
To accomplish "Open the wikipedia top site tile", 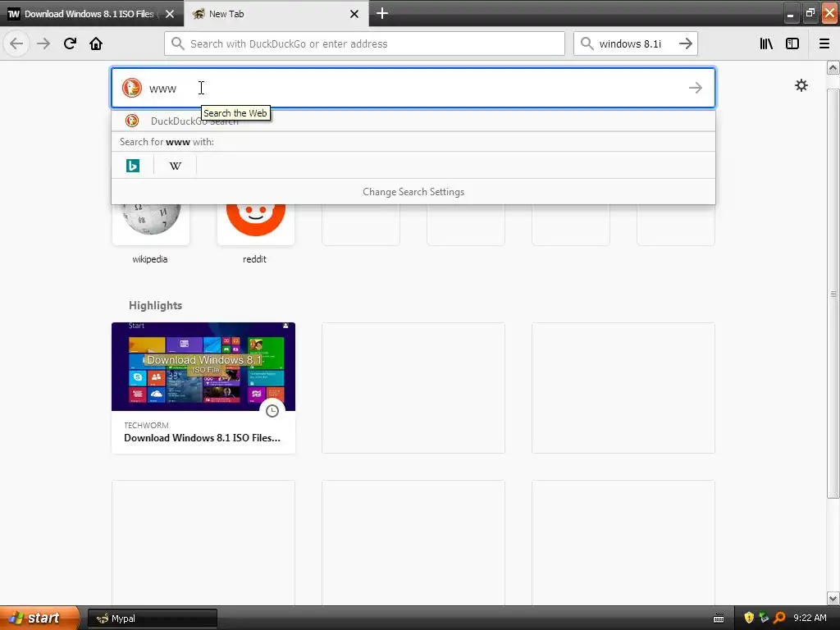I will click(151, 224).
